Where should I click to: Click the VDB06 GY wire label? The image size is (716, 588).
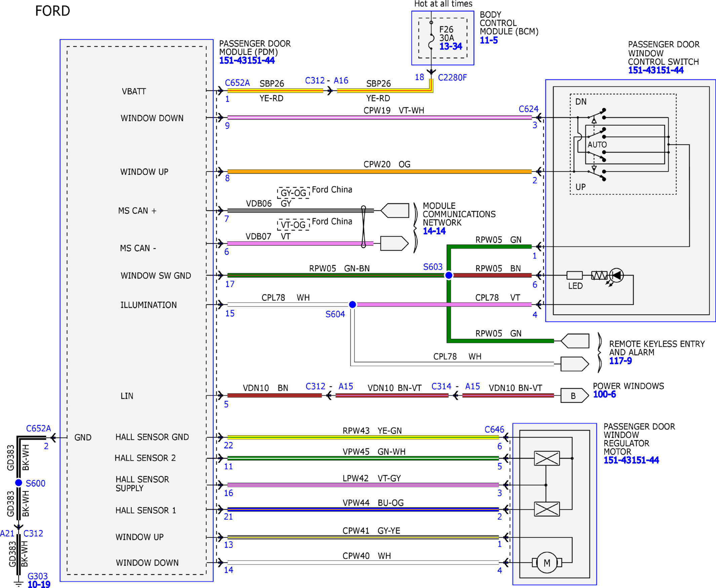pos(269,204)
